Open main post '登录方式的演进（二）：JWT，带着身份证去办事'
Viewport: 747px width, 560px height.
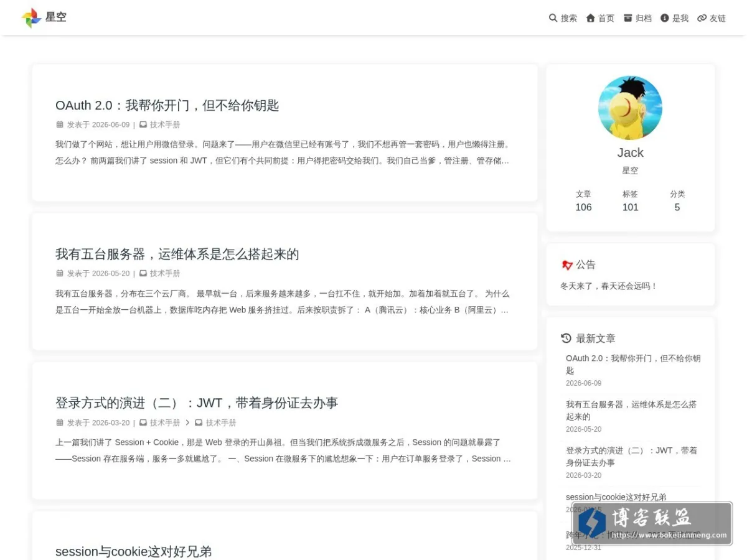(x=197, y=403)
